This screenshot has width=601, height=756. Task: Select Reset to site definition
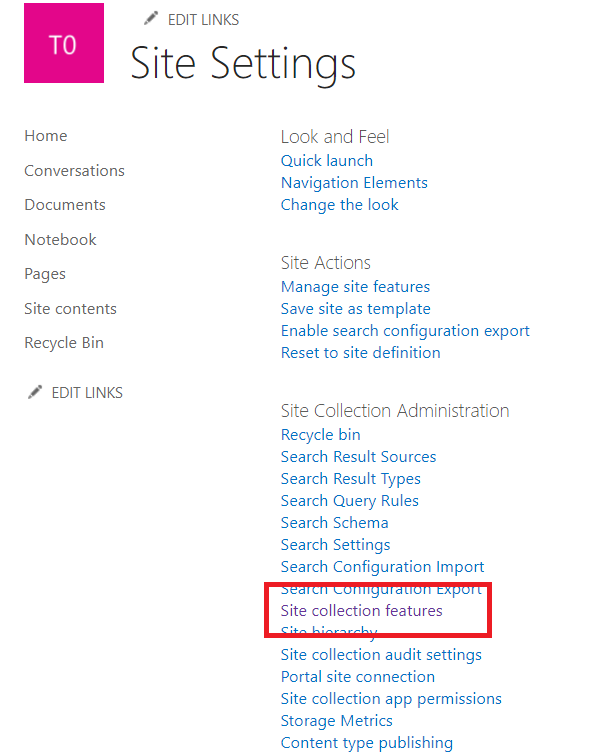click(360, 353)
